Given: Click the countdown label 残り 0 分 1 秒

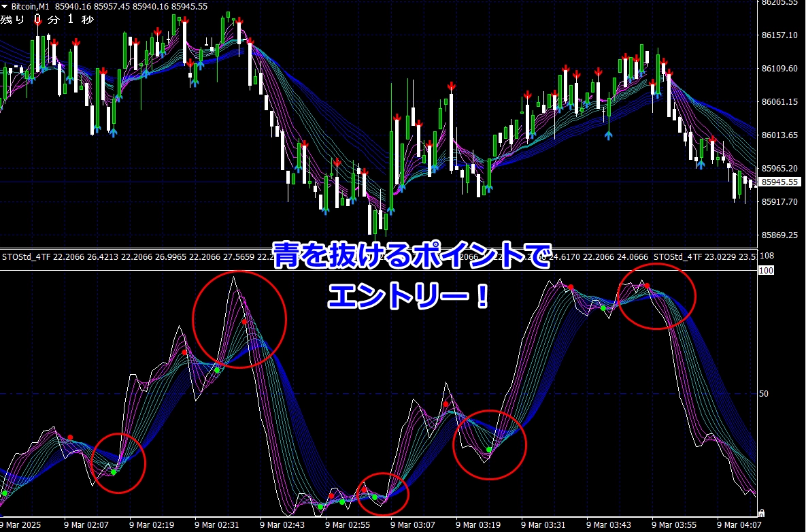Looking at the screenshot, I should click(x=48, y=20).
